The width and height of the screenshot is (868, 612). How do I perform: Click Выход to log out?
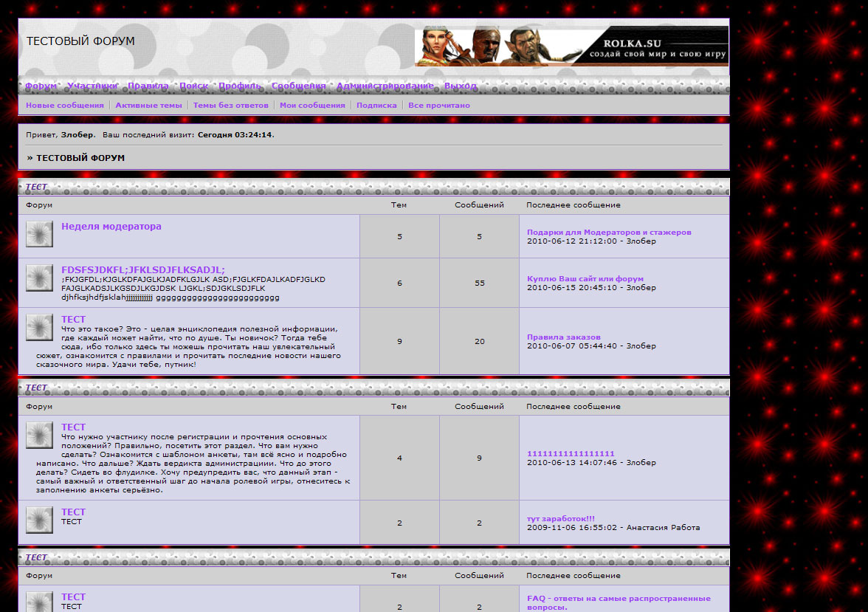pyautogui.click(x=460, y=86)
